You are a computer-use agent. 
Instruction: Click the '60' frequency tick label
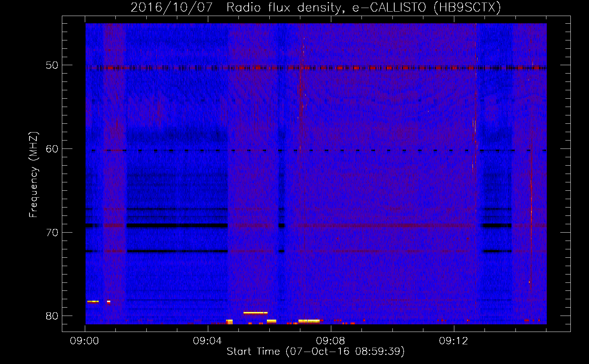click(x=52, y=149)
